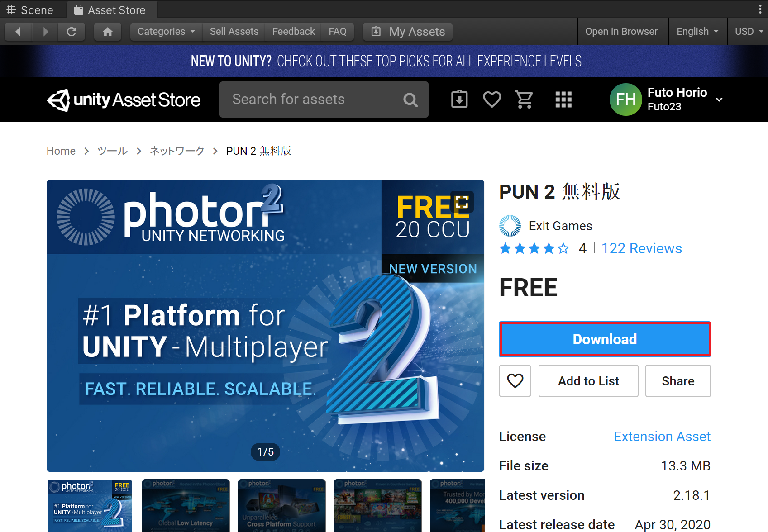Click Open in Browser

[x=621, y=32]
